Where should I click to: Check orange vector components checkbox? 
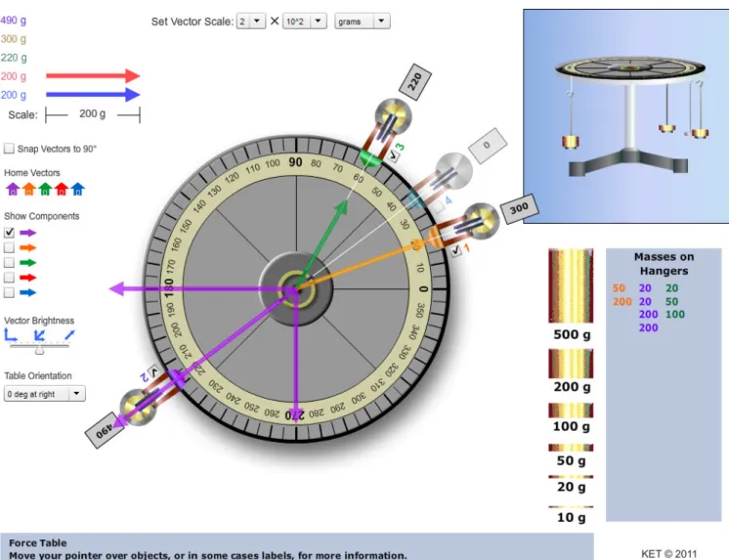pos(9,247)
